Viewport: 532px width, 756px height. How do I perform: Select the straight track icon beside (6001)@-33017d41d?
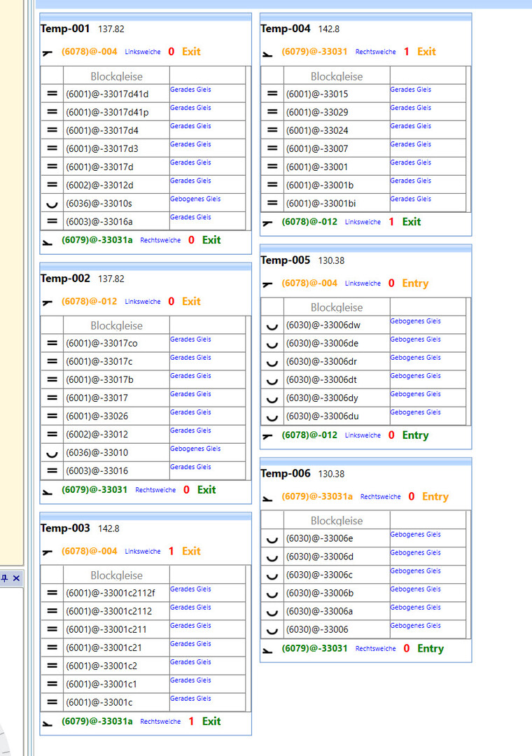coord(52,94)
